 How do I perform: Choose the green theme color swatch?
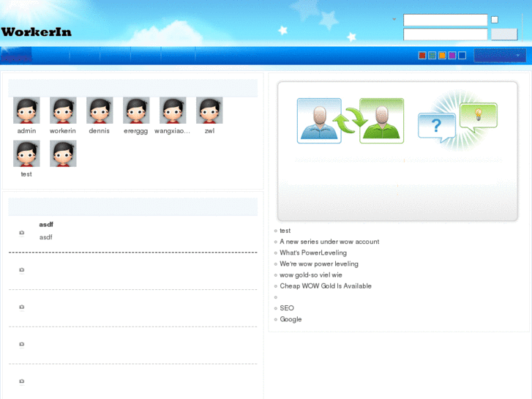point(432,56)
